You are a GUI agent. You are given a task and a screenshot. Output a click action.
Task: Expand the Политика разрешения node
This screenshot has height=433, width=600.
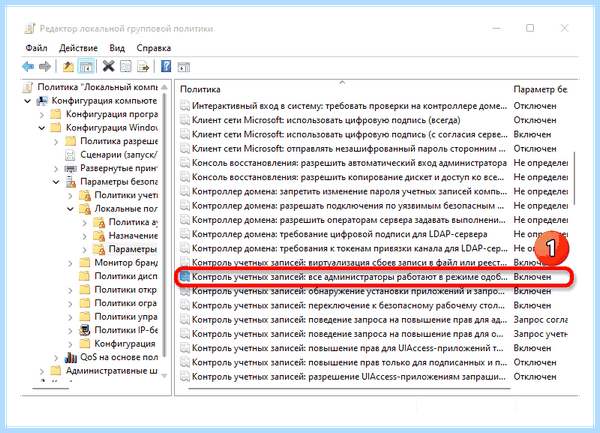click(x=56, y=142)
